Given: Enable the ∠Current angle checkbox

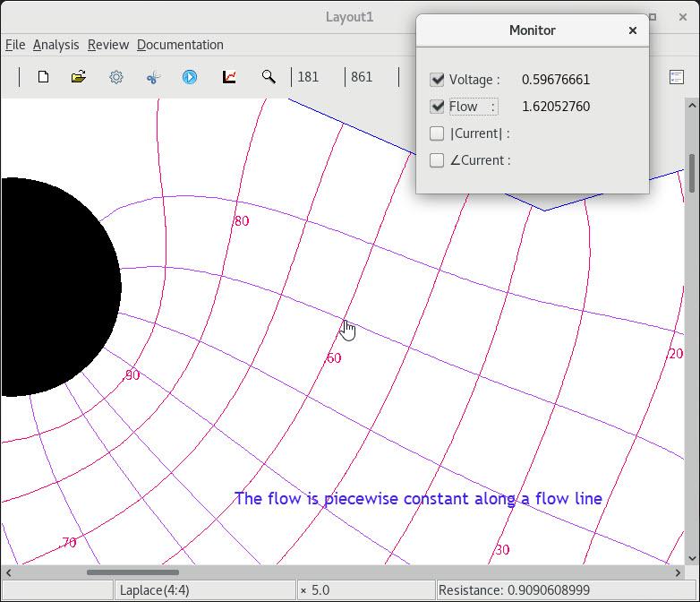Looking at the screenshot, I should 437,160.
